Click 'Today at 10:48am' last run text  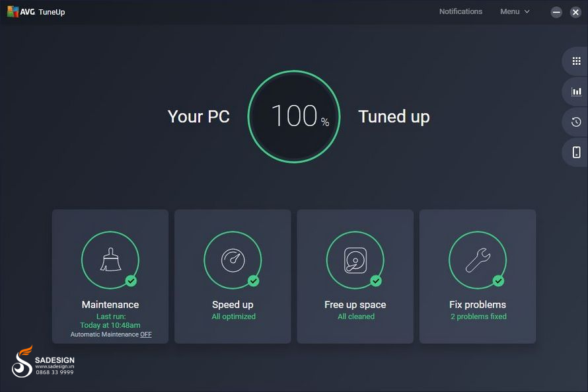tap(110, 325)
